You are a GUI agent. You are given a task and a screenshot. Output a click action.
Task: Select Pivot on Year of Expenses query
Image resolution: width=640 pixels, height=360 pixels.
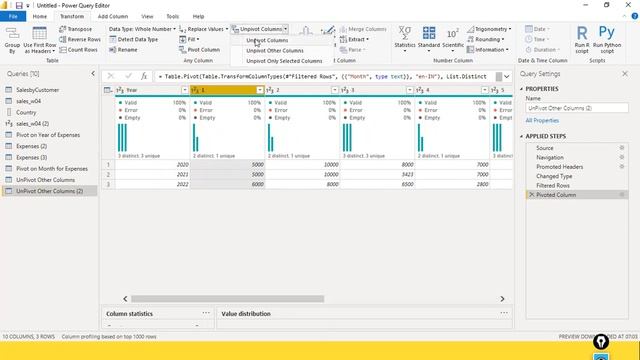pos(48,135)
